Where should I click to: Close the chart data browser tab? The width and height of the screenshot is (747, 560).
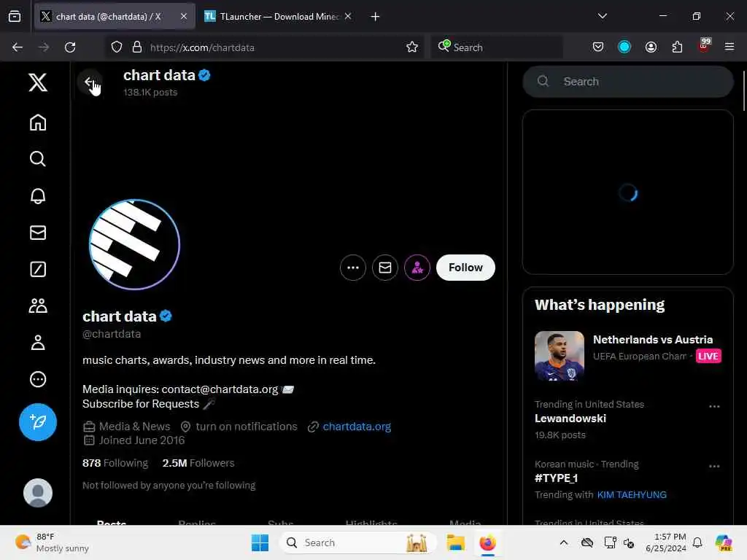[184, 16]
